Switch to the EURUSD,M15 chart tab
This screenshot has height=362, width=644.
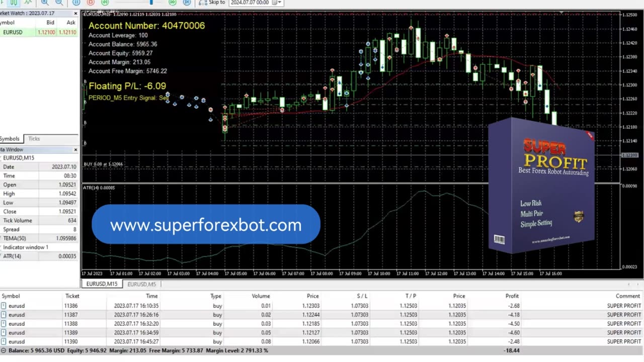[x=102, y=284]
